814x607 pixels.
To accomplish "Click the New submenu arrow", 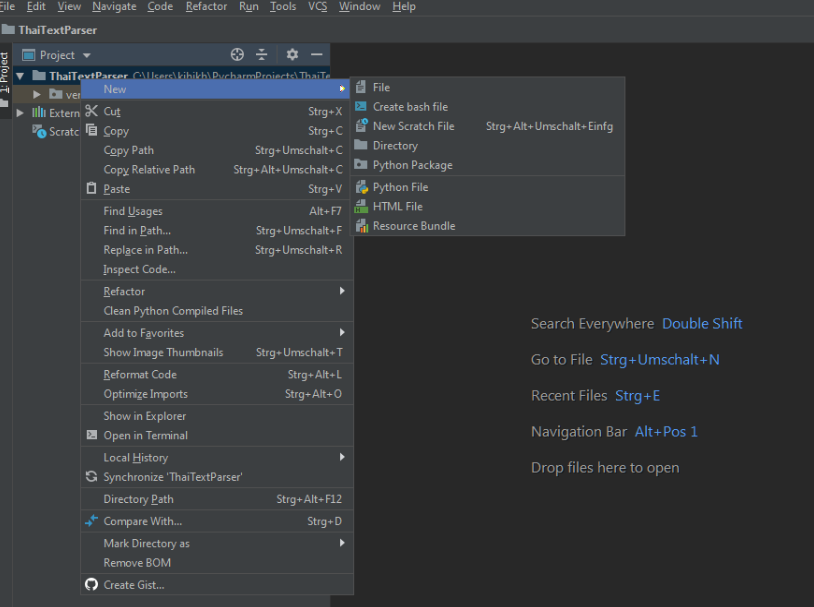I will [x=342, y=89].
